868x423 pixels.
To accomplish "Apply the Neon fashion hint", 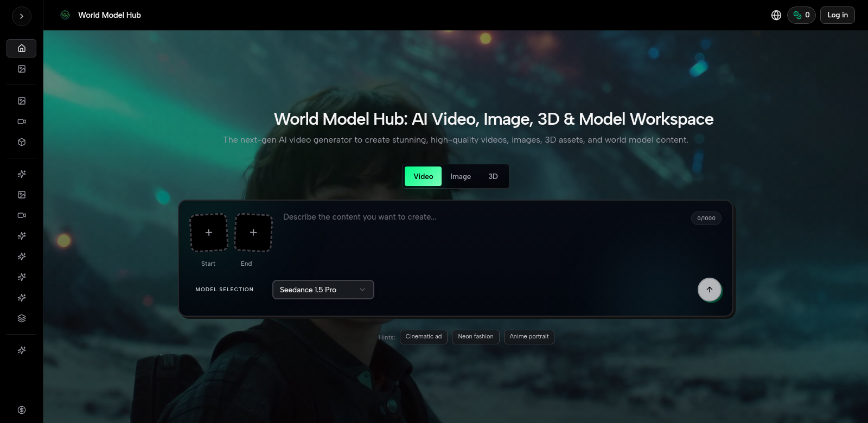I will click(x=476, y=337).
